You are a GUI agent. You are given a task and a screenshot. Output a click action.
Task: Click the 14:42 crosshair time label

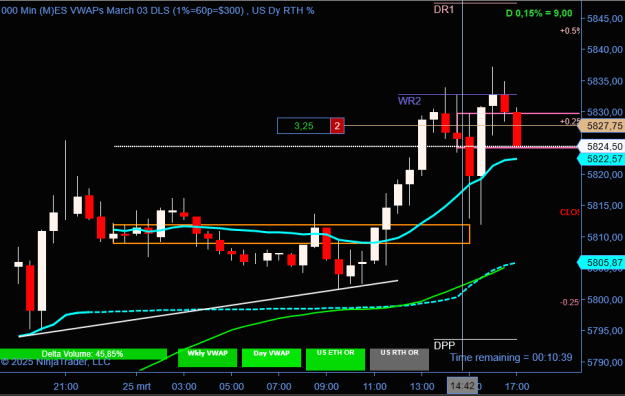click(462, 386)
